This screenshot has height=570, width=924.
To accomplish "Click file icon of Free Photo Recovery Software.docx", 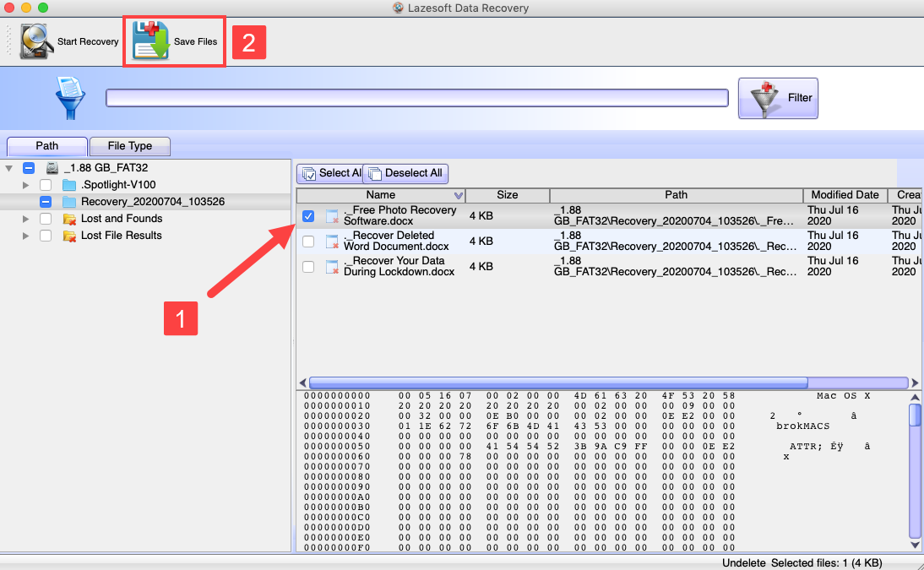I will pyautogui.click(x=333, y=216).
